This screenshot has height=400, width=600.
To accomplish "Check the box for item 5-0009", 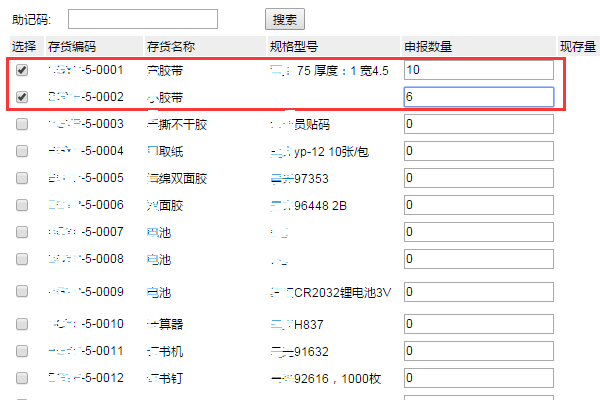I will [22, 292].
